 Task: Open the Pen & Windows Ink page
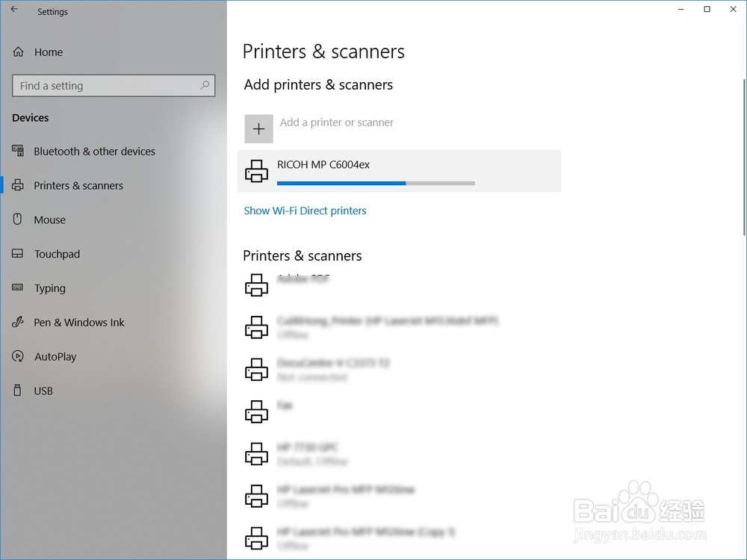point(78,323)
